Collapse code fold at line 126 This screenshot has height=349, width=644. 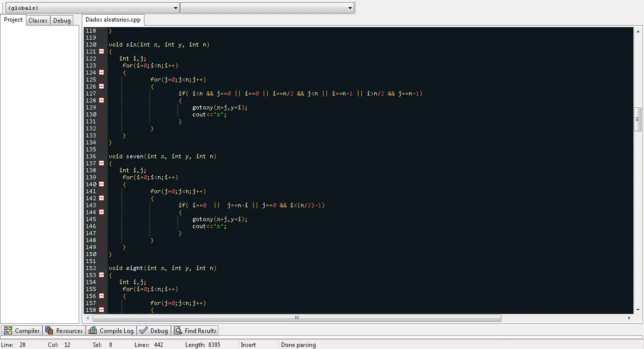101,87
